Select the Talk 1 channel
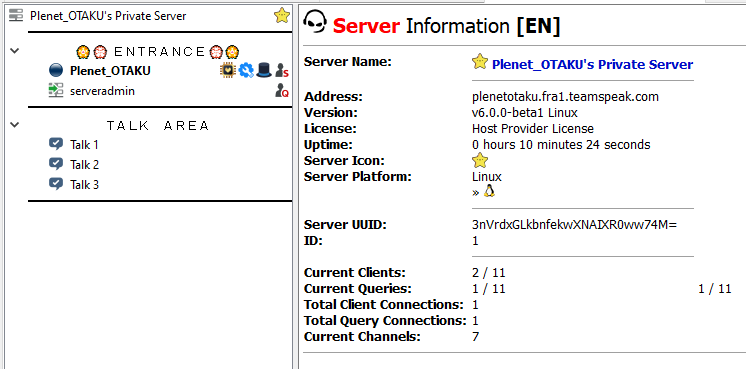 84,145
